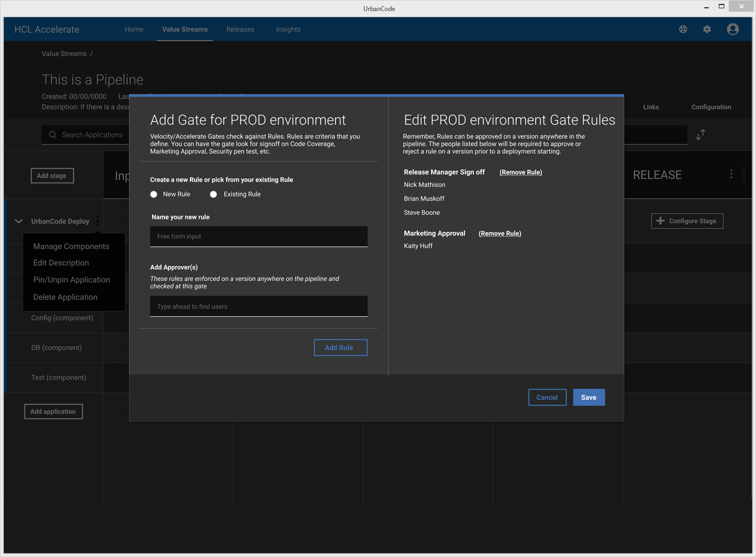The image size is (756, 557).
Task: Click the sort order arrows icon
Action: [700, 134]
